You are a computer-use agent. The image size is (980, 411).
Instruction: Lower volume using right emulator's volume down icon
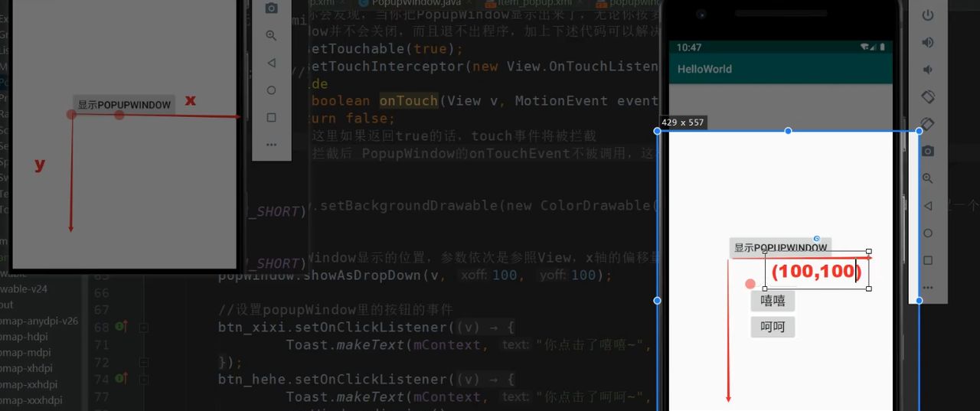(x=928, y=70)
